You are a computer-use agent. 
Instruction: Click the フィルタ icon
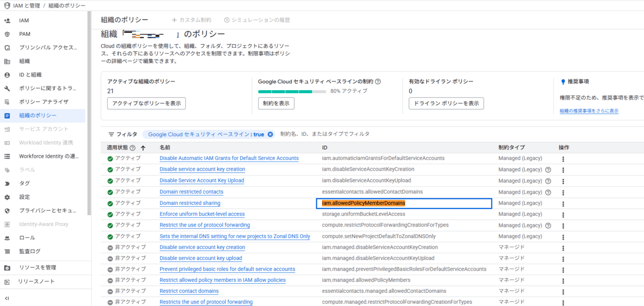tap(112, 134)
